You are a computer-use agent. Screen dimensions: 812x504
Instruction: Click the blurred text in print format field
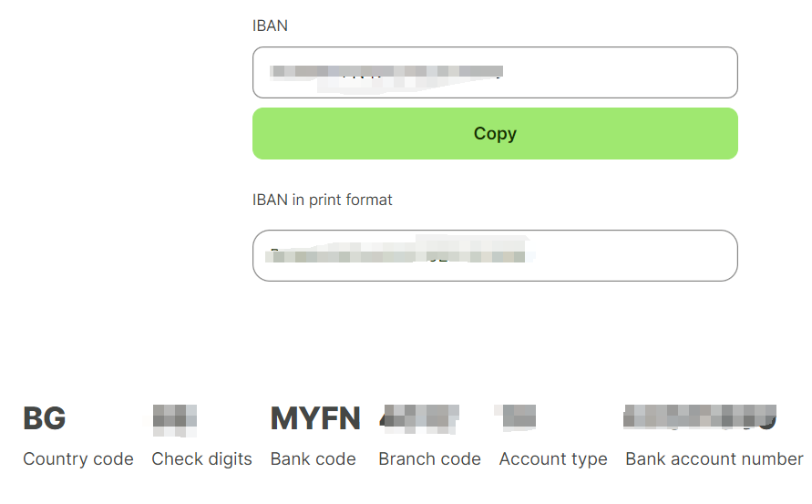click(x=399, y=250)
